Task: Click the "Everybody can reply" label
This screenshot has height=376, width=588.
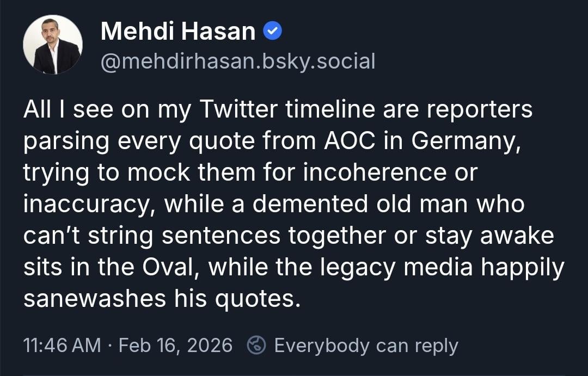Action: (366, 346)
